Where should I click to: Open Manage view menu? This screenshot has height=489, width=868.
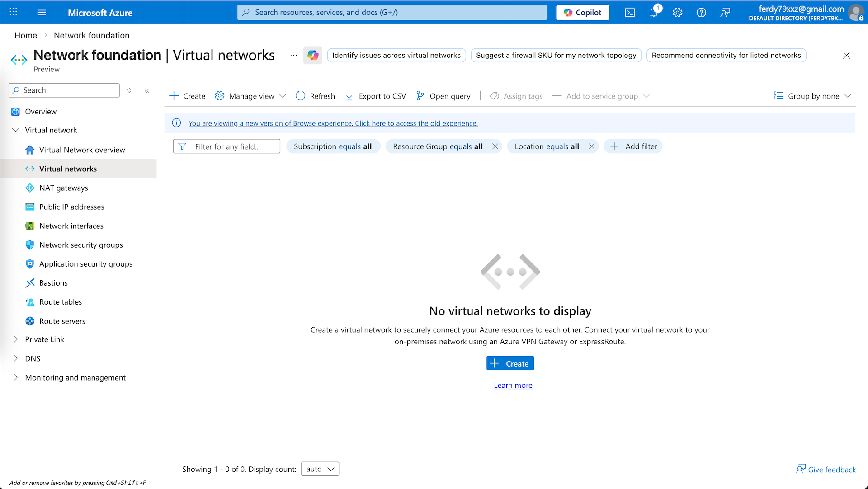click(x=251, y=96)
